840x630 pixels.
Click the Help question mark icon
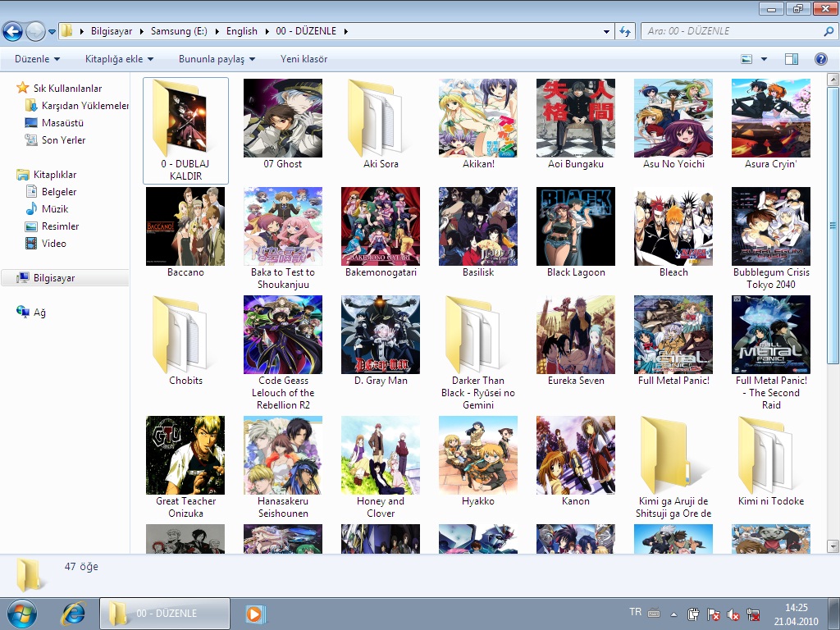[820, 59]
